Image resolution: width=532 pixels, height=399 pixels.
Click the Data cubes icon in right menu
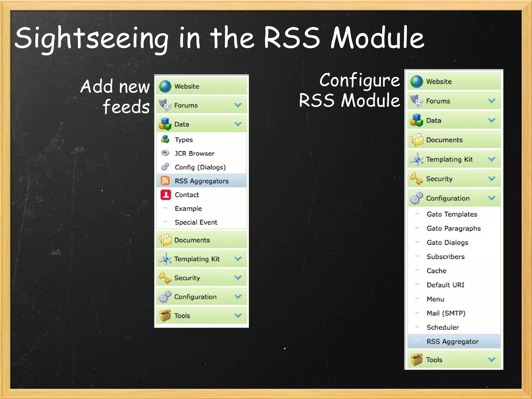pyautogui.click(x=417, y=120)
